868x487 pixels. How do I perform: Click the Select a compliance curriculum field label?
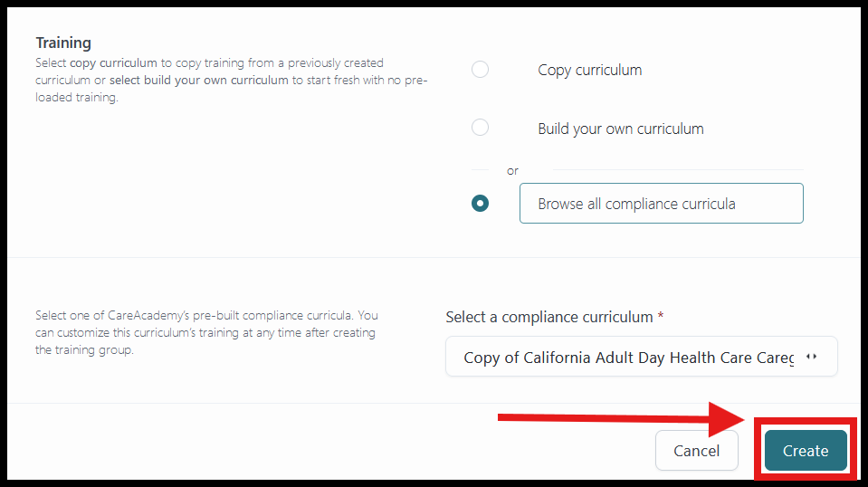click(x=549, y=317)
